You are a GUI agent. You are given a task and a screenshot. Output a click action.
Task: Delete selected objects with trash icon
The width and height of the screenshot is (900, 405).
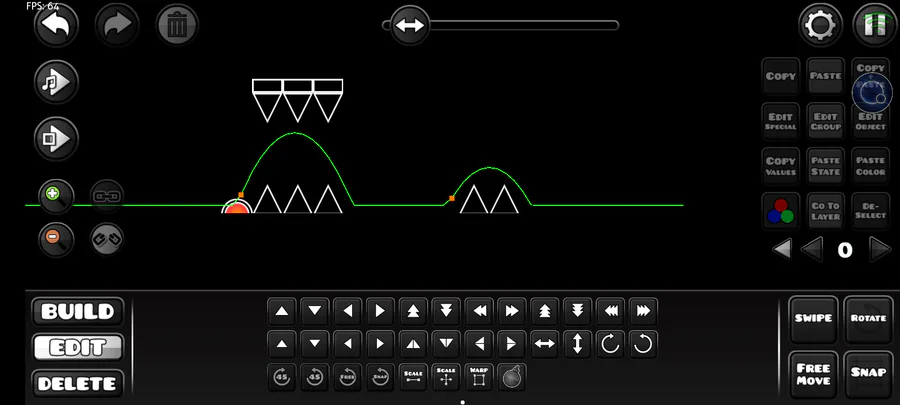click(177, 25)
